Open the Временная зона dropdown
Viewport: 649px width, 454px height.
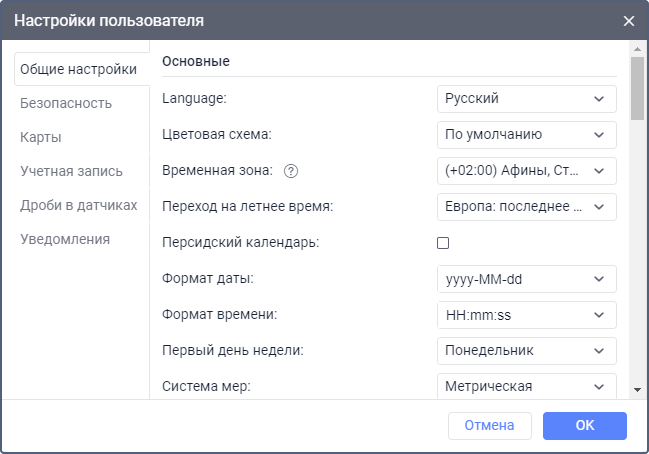coord(527,170)
